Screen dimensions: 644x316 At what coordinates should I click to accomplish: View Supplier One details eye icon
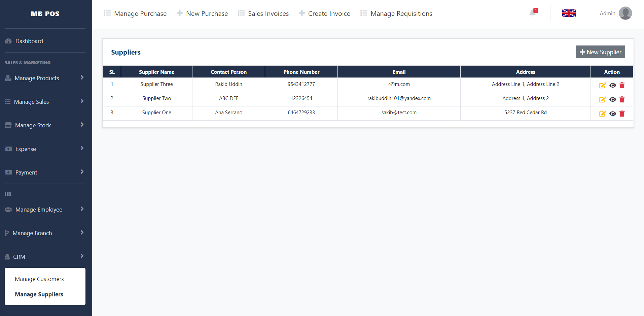point(612,114)
